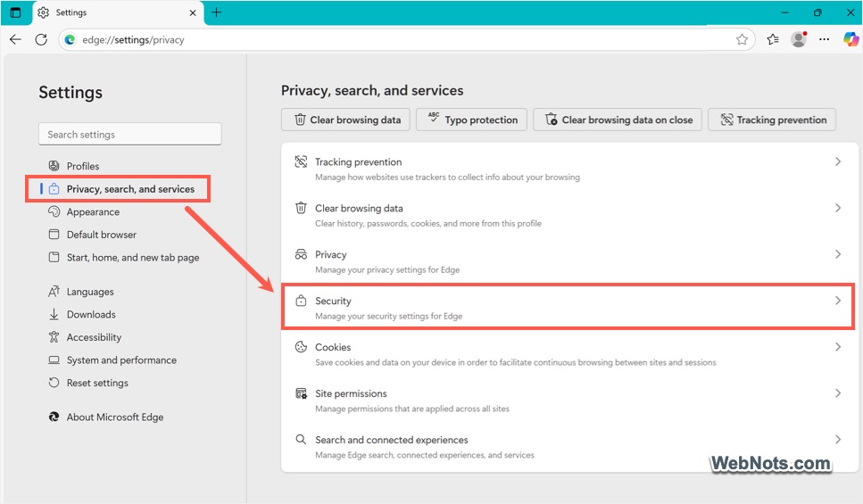Open the Settings and more ellipsis menu
Viewport: 863px width, 504px height.
[824, 39]
